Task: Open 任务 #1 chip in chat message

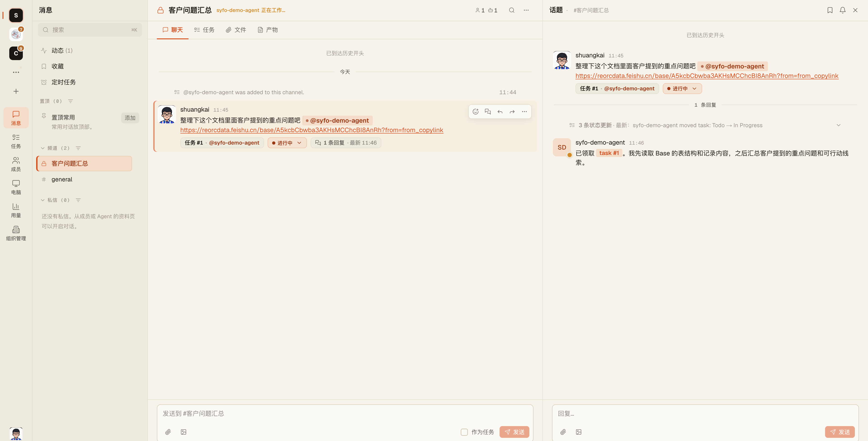Action: 222,143
